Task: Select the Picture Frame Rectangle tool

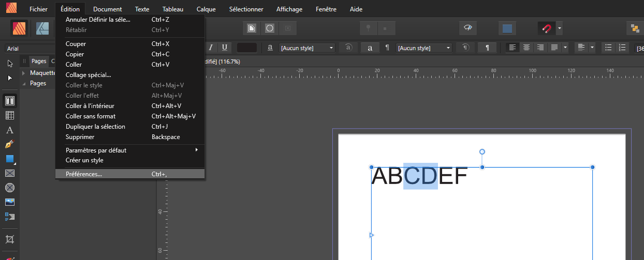Action: pyautogui.click(x=10, y=173)
